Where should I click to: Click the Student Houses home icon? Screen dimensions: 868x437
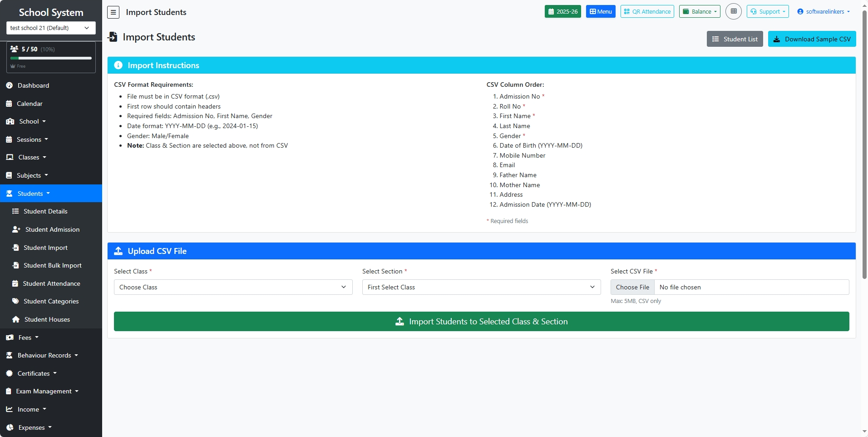pos(16,319)
